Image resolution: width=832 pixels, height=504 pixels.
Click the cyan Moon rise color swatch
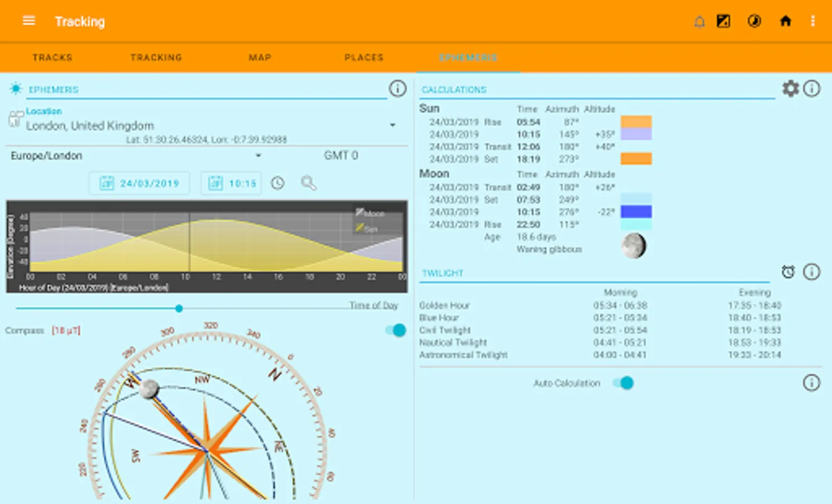coord(636,224)
